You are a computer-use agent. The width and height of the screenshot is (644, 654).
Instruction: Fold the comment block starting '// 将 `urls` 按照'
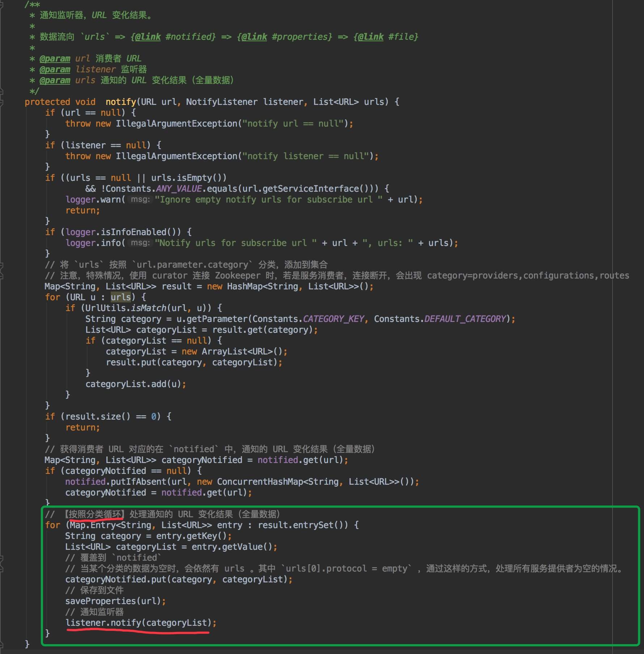pos(1,266)
